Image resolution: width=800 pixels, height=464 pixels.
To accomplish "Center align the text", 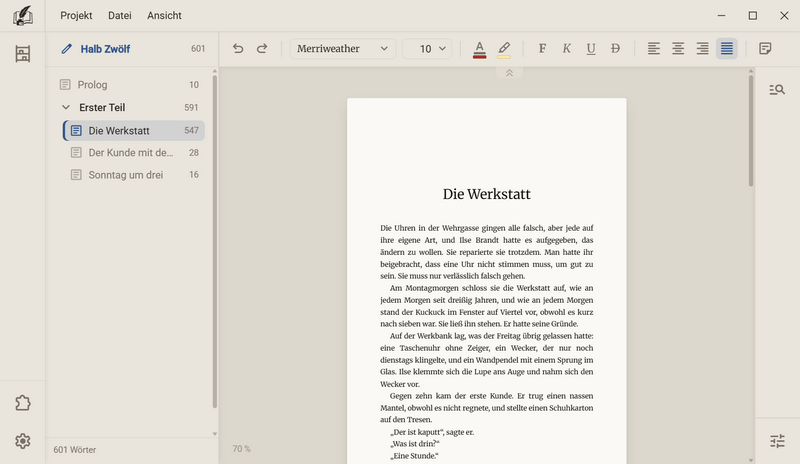I will pyautogui.click(x=678, y=48).
